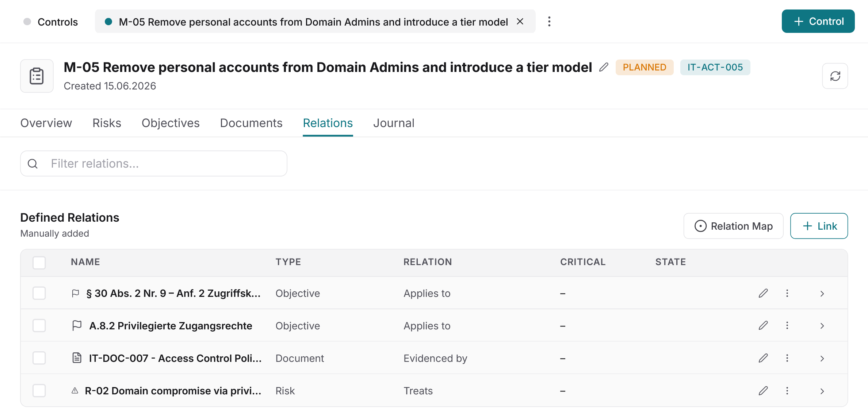The width and height of the screenshot is (868, 417).
Task: Open more options for IT-DOC-007 row
Action: [x=787, y=358]
